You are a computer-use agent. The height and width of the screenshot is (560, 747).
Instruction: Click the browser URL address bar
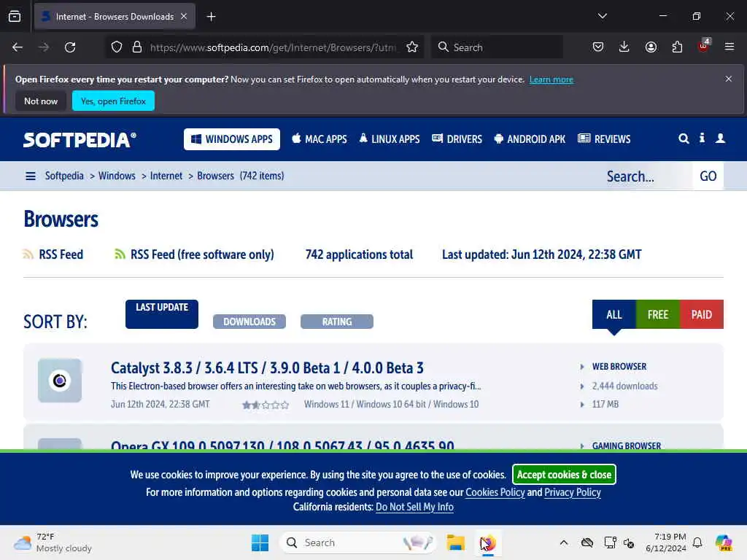point(273,47)
